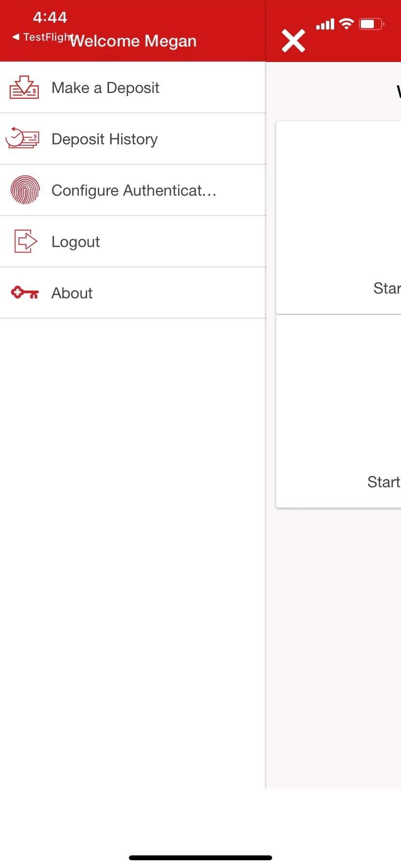Open Deposit History menu item
The height and width of the screenshot is (868, 401).
(133, 139)
